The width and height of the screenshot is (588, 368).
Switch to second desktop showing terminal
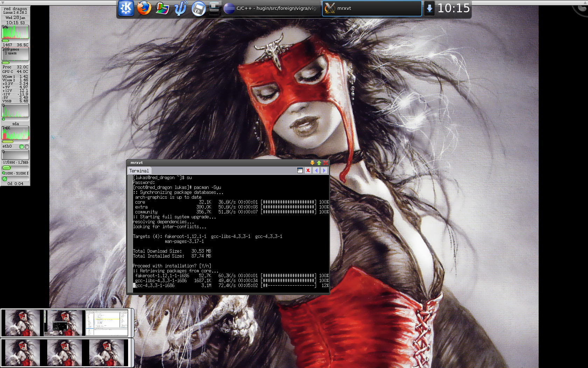click(x=65, y=323)
